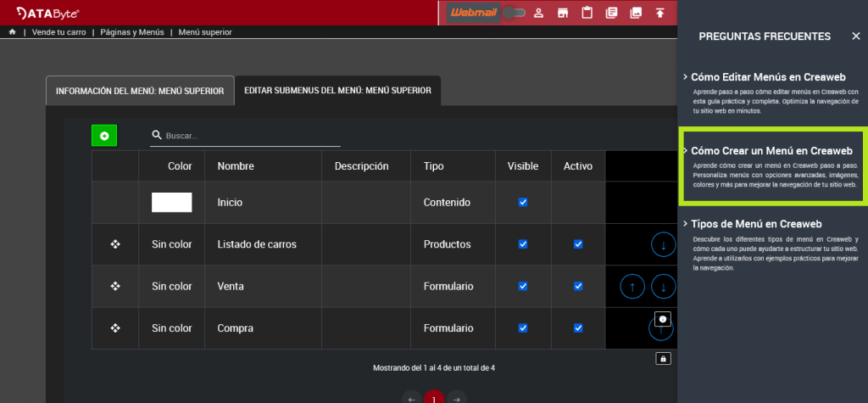Move Listado de carros row down

tap(663, 245)
